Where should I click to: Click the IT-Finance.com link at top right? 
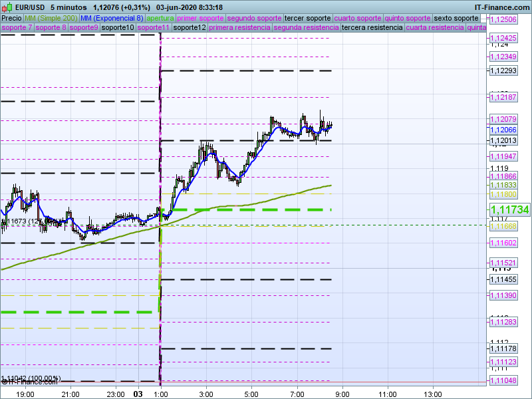pos(503,7)
